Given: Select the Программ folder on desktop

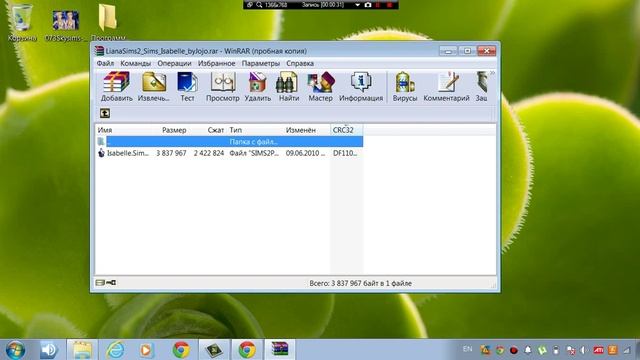Looking at the screenshot, I should [x=108, y=23].
